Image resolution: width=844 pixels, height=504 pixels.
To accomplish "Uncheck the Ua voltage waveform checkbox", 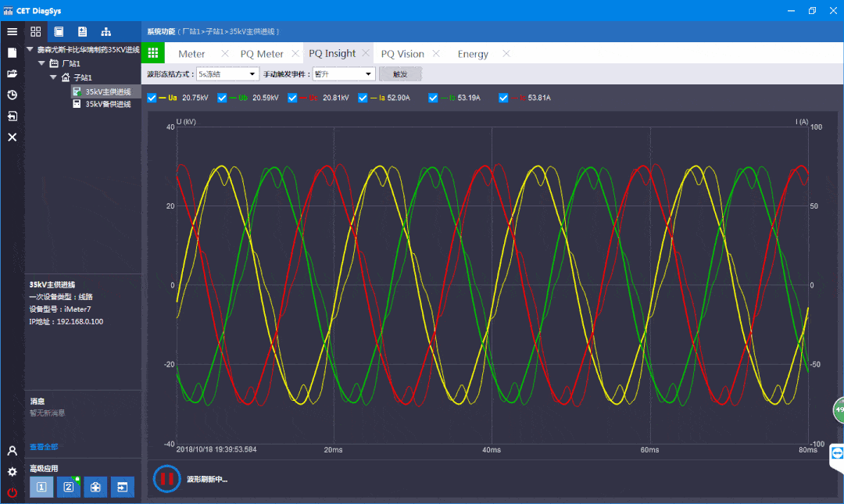I will coord(152,98).
